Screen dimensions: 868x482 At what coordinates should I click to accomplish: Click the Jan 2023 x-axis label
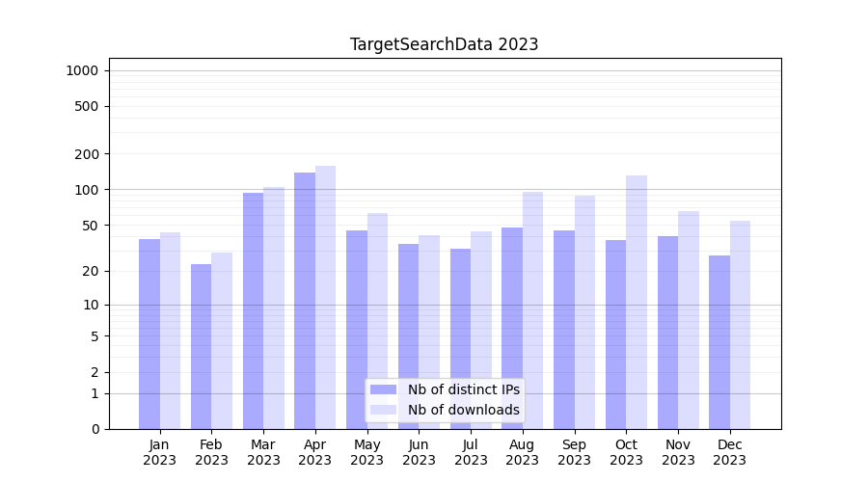point(160,452)
